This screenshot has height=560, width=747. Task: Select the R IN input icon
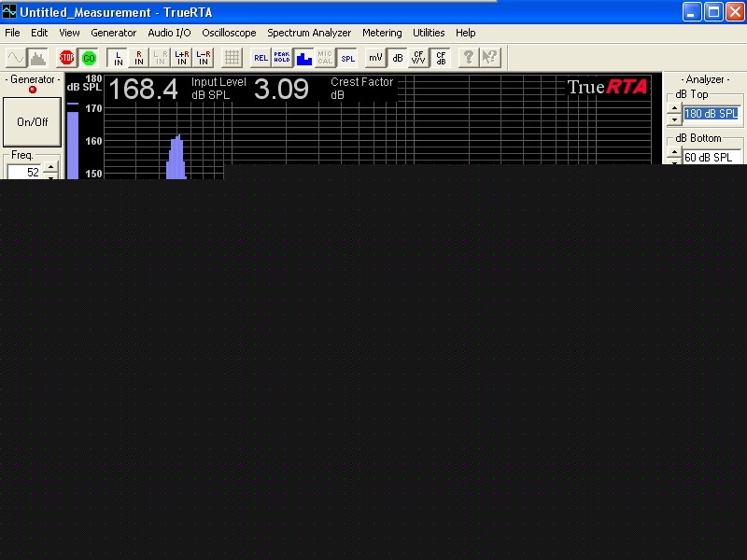click(139, 58)
